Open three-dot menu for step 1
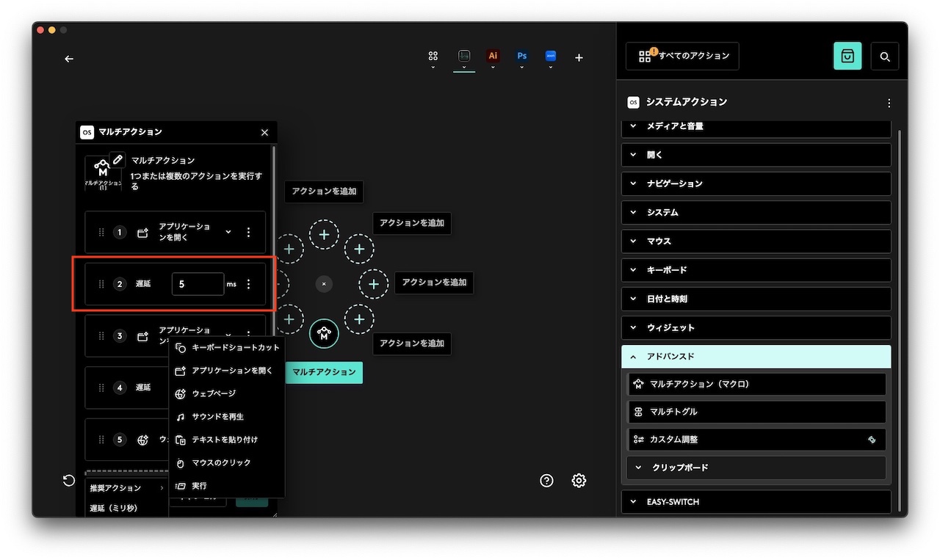The width and height of the screenshot is (940, 560). [248, 232]
